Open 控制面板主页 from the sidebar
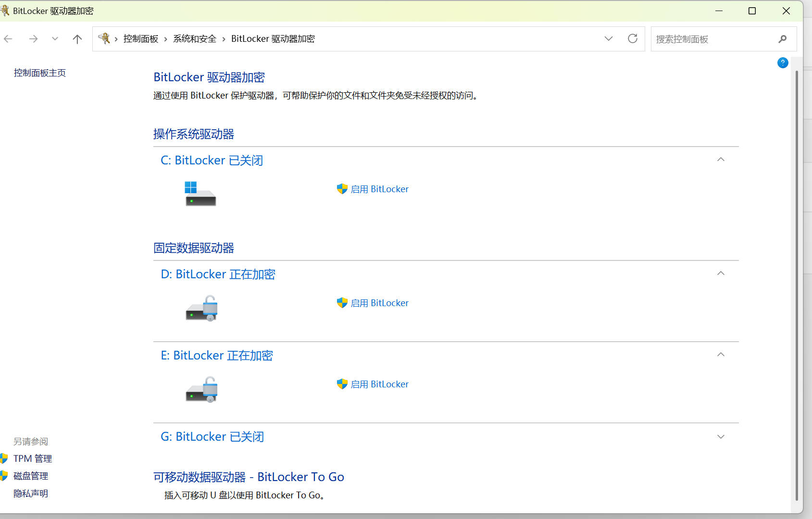812x519 pixels. tap(40, 73)
